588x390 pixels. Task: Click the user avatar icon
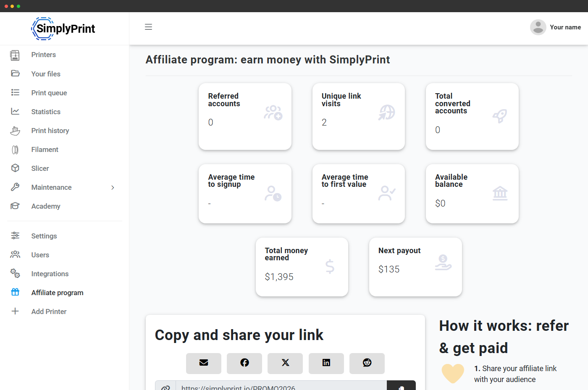tap(538, 27)
